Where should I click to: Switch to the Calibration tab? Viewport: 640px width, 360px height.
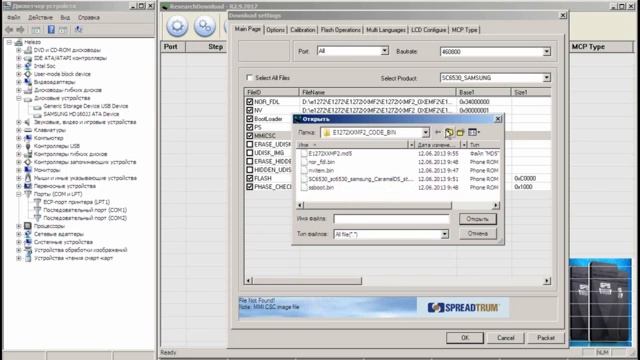point(303,30)
